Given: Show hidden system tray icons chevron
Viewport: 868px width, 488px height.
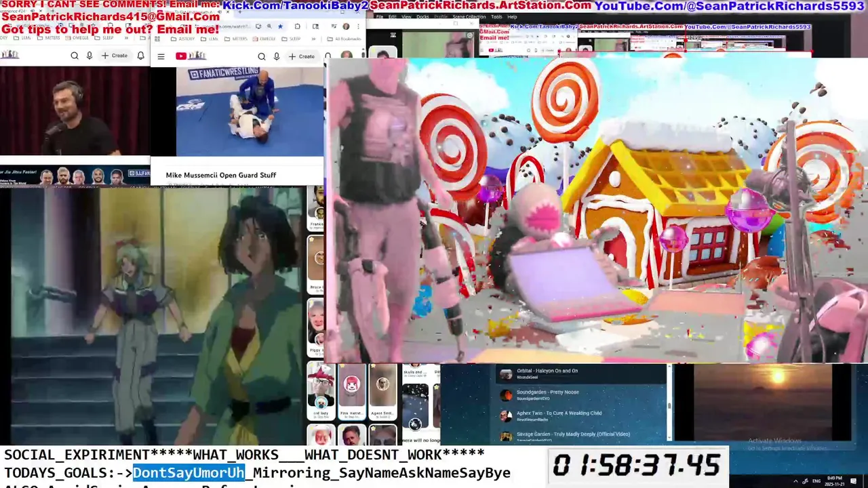Looking at the screenshot, I should pyautogui.click(x=795, y=481).
